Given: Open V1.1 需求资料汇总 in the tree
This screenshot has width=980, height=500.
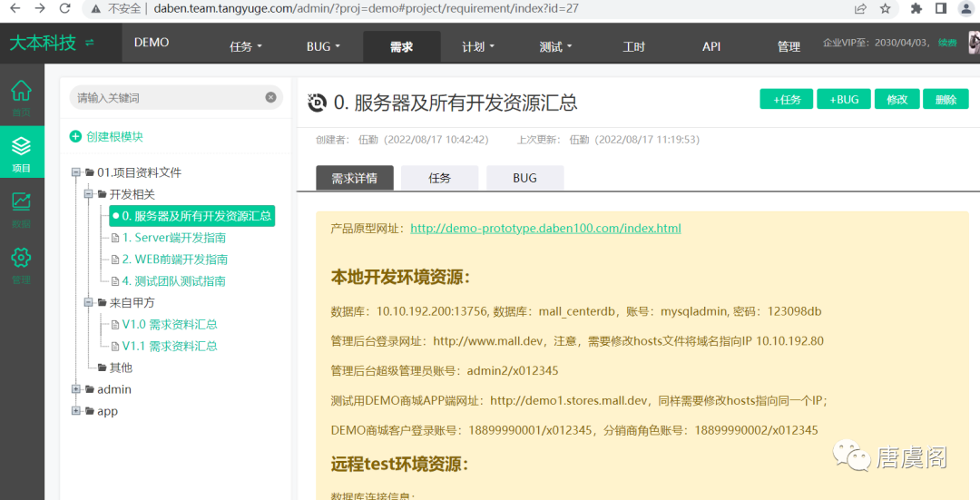Looking at the screenshot, I should tap(170, 347).
